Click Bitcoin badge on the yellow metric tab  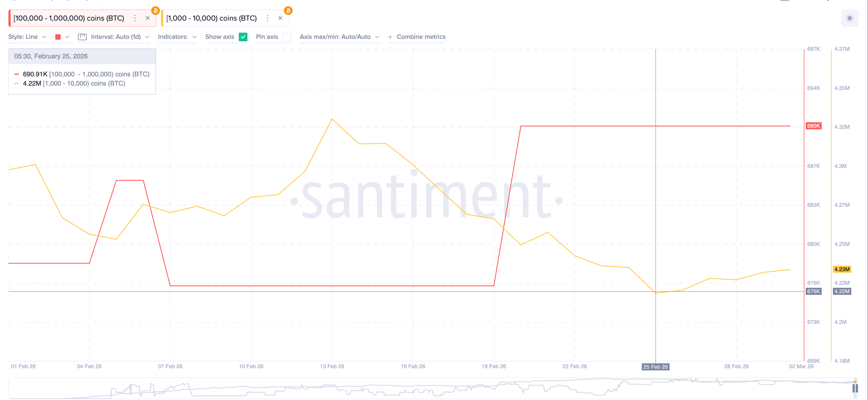[288, 11]
